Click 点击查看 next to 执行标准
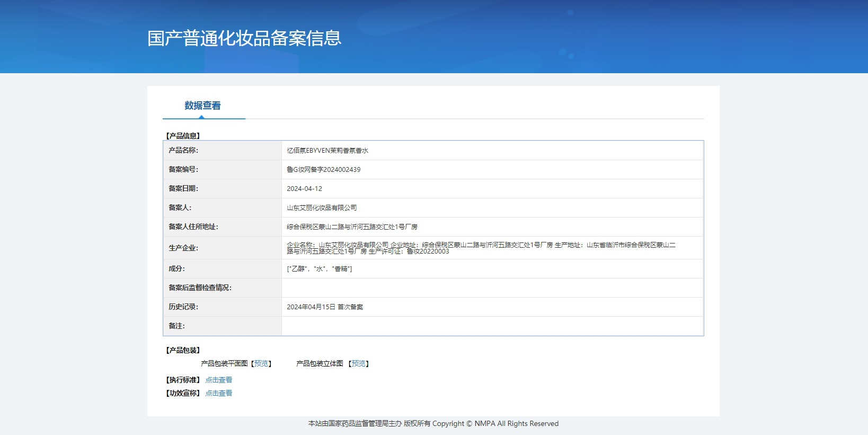 pos(218,380)
